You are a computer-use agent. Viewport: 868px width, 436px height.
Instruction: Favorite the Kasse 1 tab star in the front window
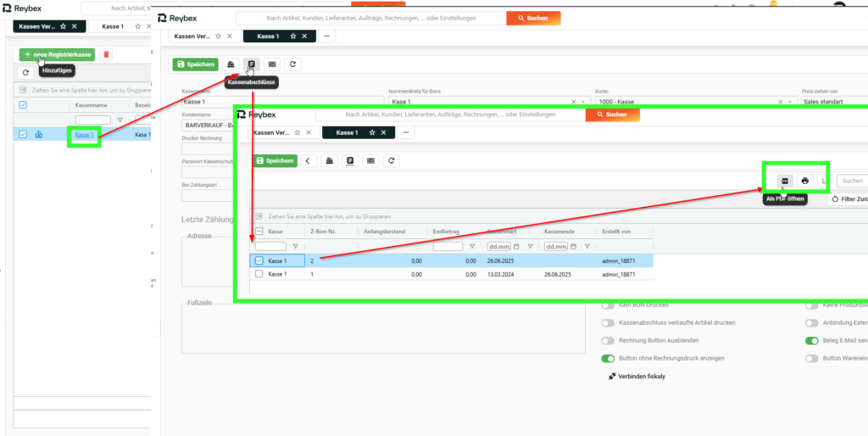tap(373, 133)
